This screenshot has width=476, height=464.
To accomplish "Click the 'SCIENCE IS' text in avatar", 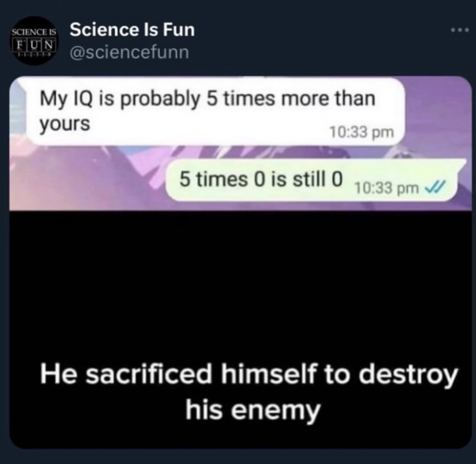I will (x=34, y=32).
